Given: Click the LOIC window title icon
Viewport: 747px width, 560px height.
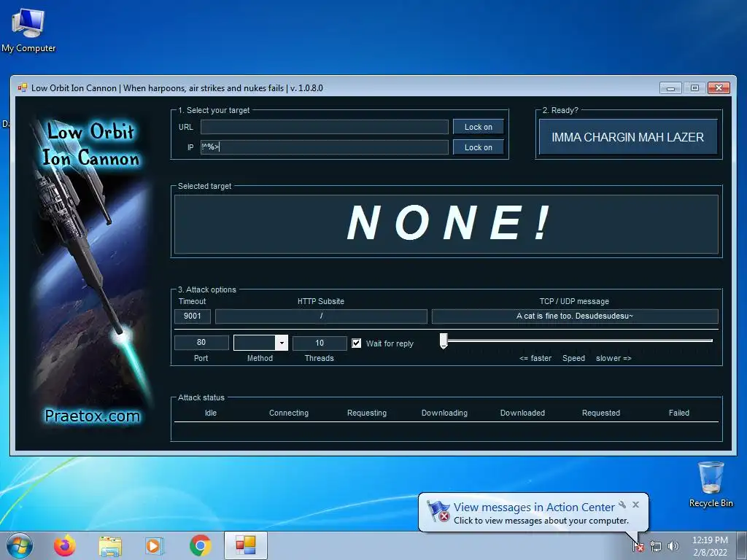Looking at the screenshot, I should [22, 87].
